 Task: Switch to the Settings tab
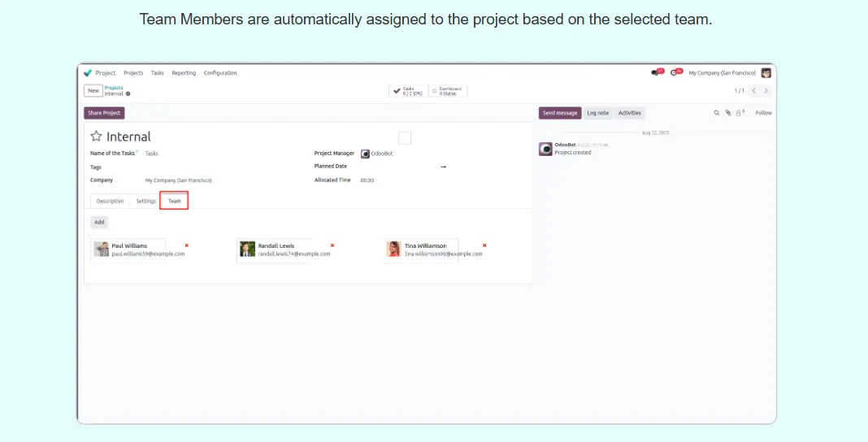pyautogui.click(x=145, y=201)
